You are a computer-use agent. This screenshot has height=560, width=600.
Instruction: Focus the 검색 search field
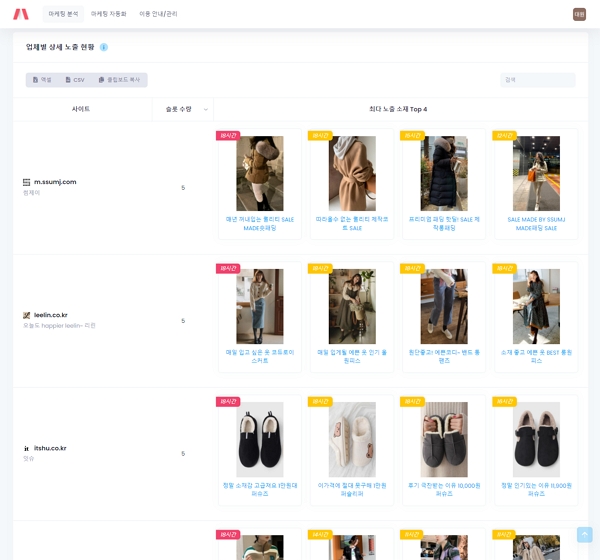coord(537,80)
